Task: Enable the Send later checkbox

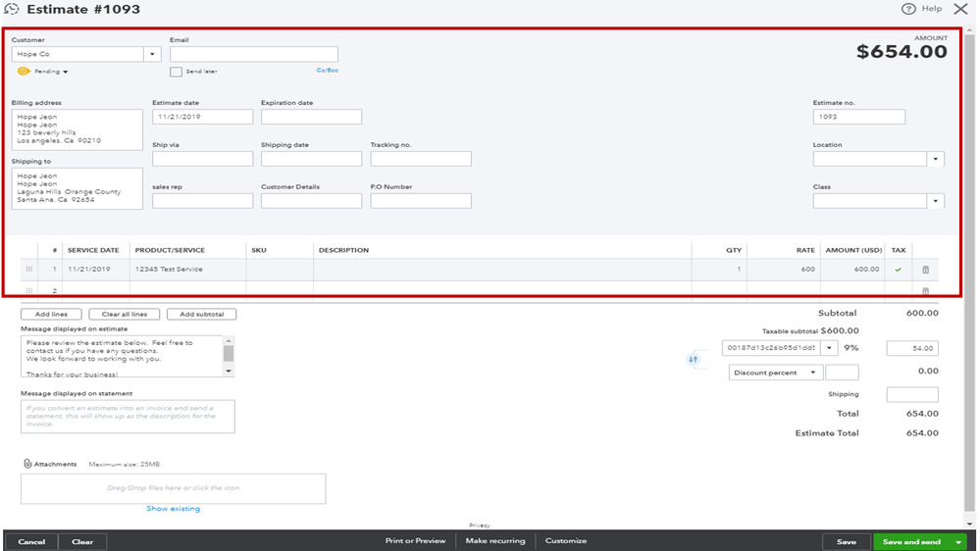Action: point(176,72)
